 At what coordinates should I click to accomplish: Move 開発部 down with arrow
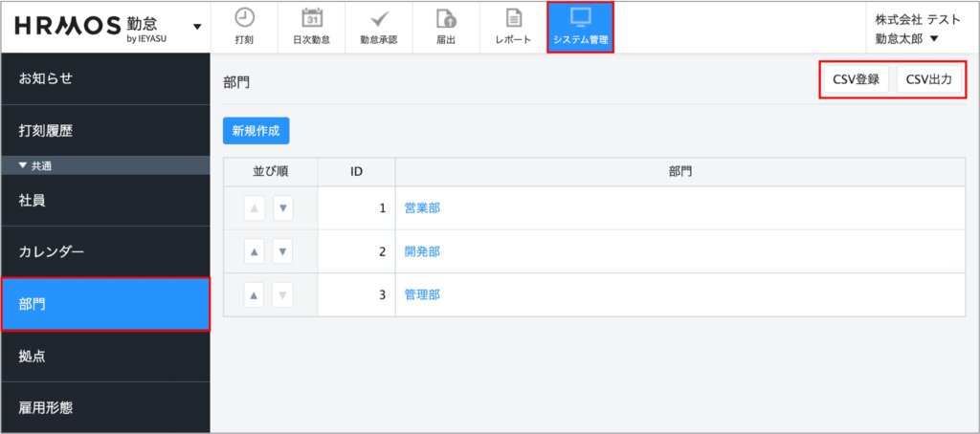[282, 252]
